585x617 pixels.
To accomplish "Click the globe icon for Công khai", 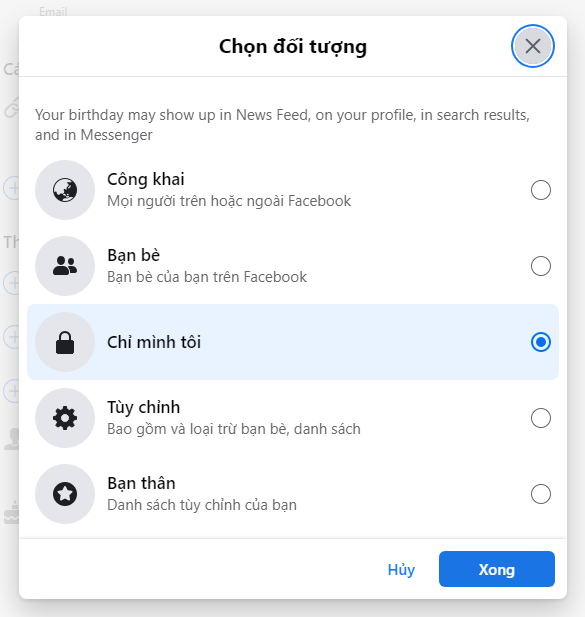I will point(65,190).
